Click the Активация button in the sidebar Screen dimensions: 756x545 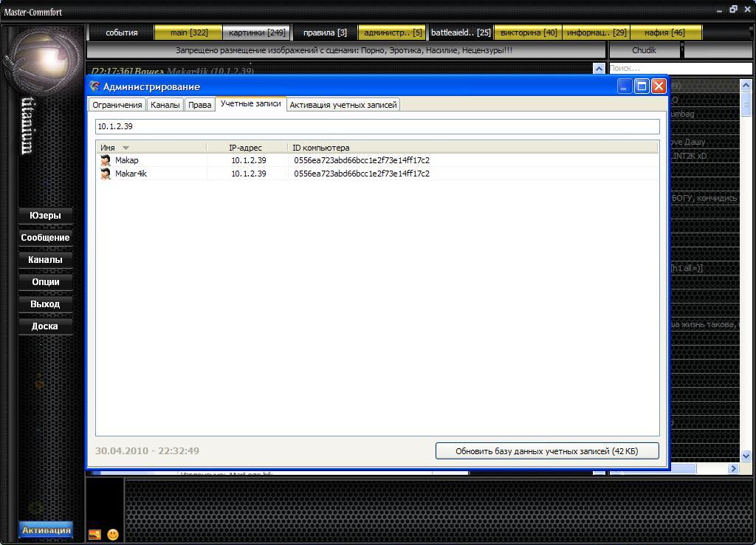46,530
